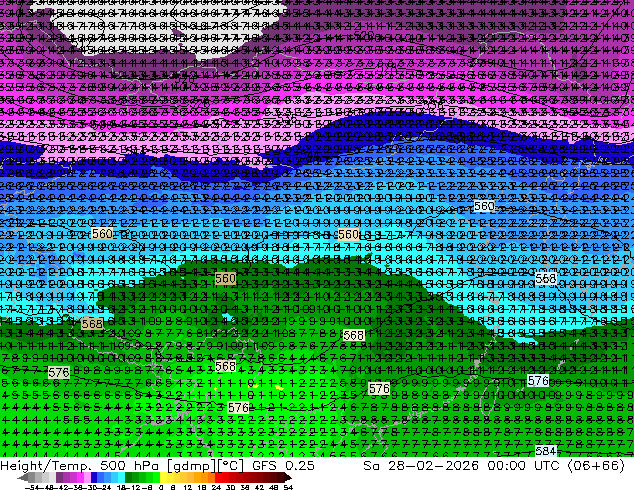Click the 560 contour label with white background

click(484, 206)
